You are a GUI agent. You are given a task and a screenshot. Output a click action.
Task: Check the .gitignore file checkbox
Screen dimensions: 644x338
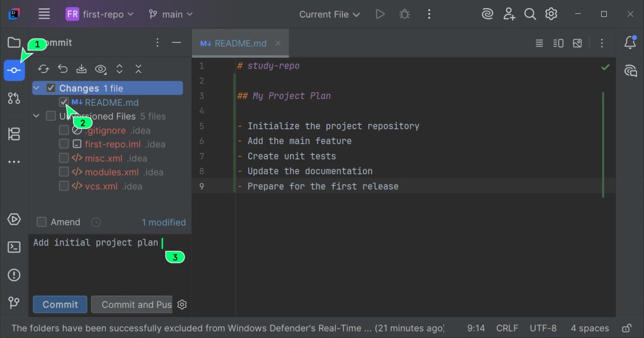pos(64,130)
